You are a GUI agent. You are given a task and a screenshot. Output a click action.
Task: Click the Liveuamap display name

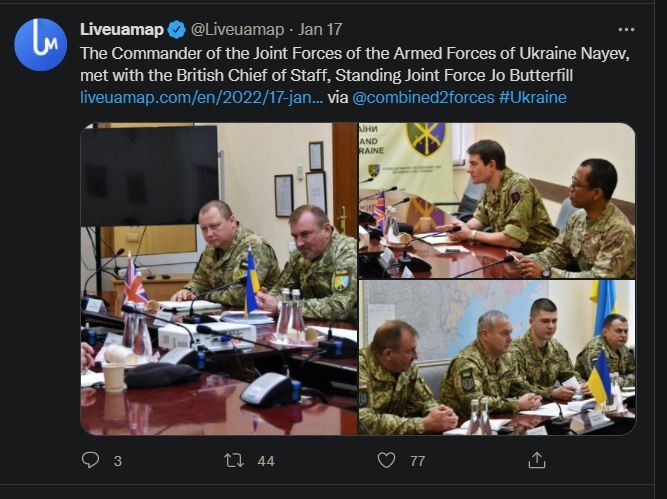click(120, 29)
